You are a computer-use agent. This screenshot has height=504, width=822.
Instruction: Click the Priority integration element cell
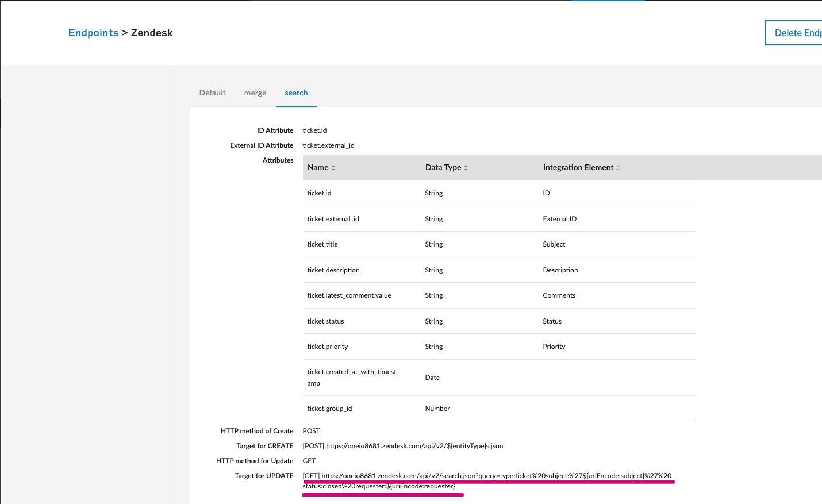coord(554,347)
